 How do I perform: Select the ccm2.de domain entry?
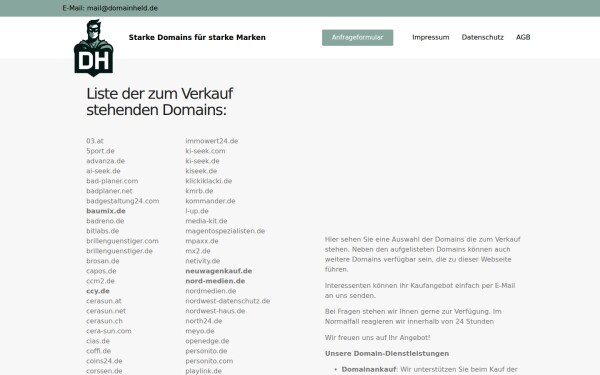point(100,280)
